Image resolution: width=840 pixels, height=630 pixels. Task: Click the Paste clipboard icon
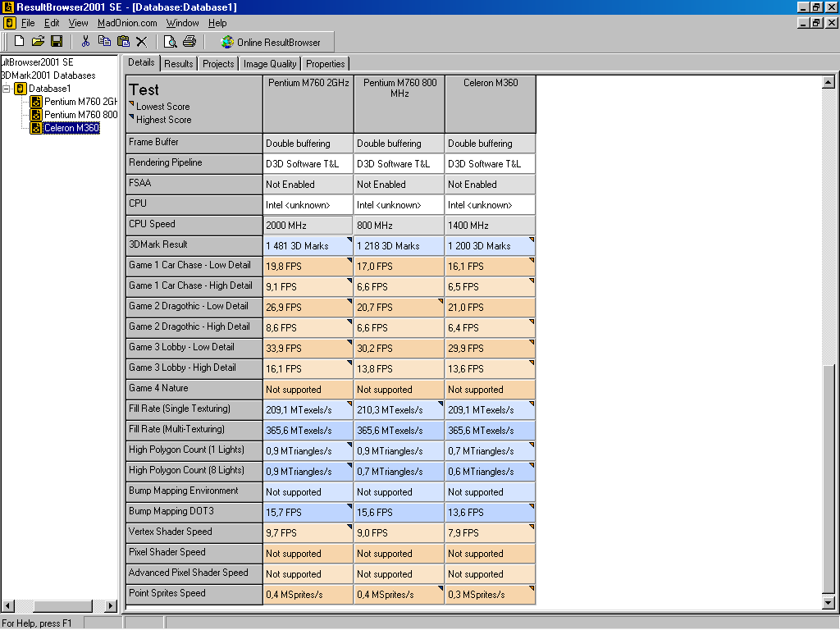pyautogui.click(x=123, y=41)
